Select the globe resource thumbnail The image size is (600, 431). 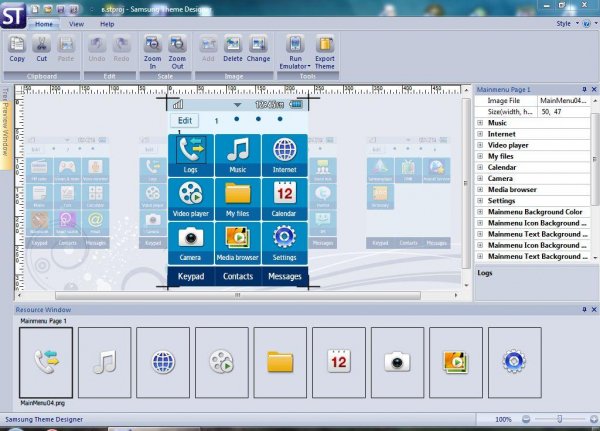pyautogui.click(x=163, y=362)
